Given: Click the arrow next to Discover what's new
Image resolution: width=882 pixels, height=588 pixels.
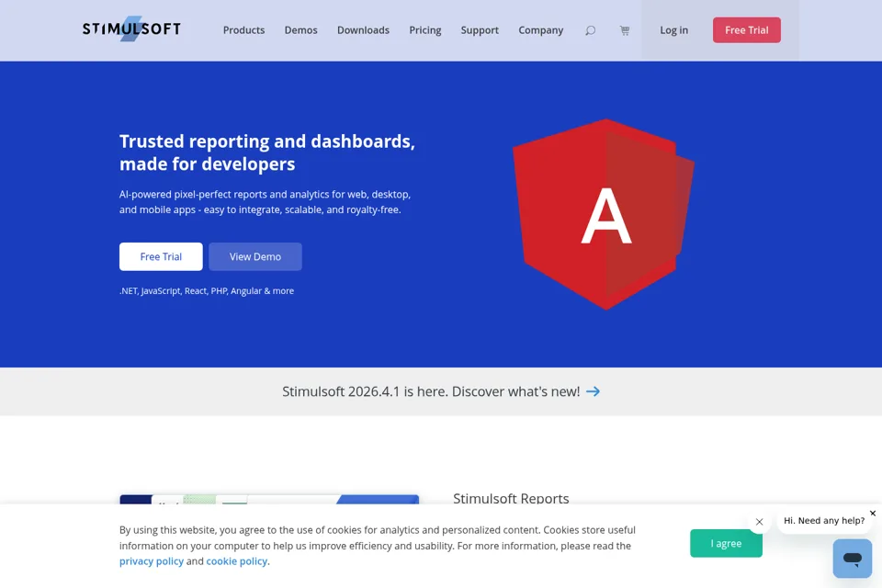Looking at the screenshot, I should (x=593, y=391).
